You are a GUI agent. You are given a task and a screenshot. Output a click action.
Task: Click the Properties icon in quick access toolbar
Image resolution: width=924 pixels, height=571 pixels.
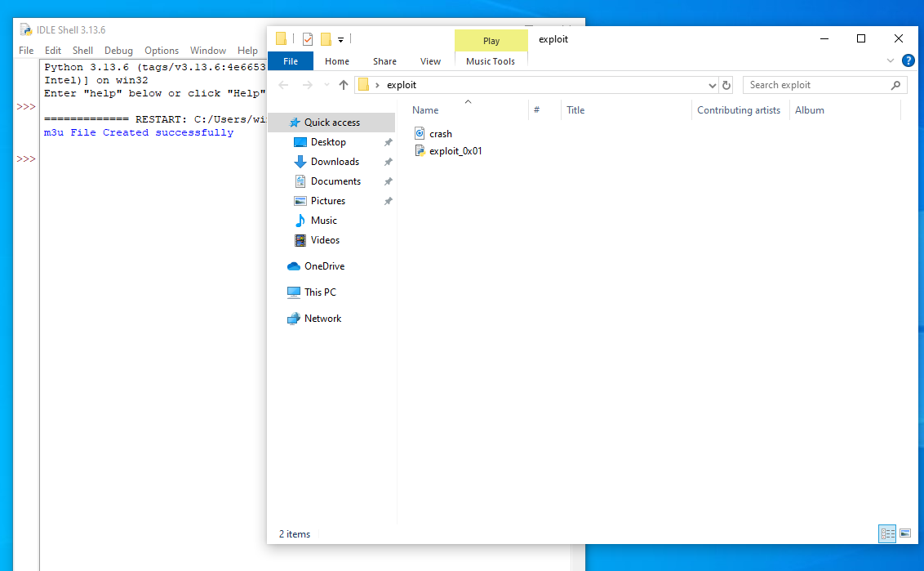pos(308,39)
